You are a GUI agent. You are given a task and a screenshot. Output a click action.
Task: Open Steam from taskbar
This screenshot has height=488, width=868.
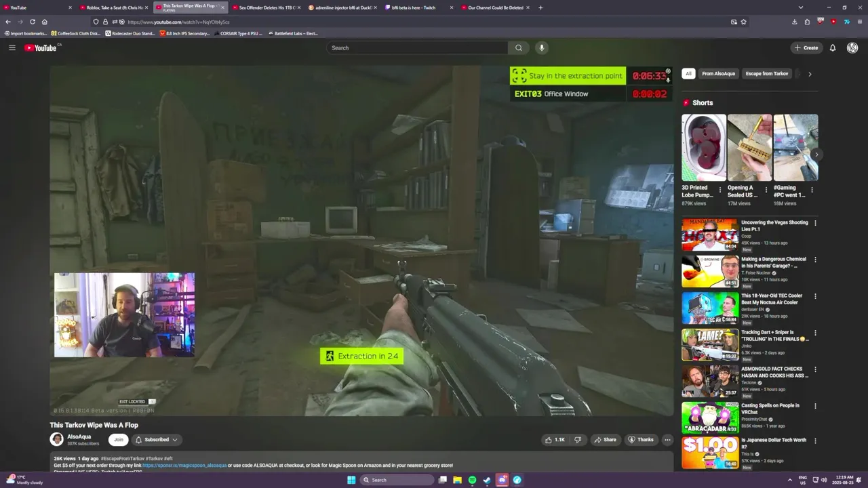click(x=487, y=480)
